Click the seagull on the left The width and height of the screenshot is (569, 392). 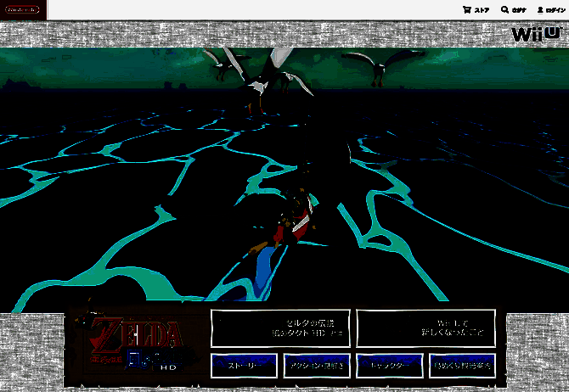pos(225,64)
